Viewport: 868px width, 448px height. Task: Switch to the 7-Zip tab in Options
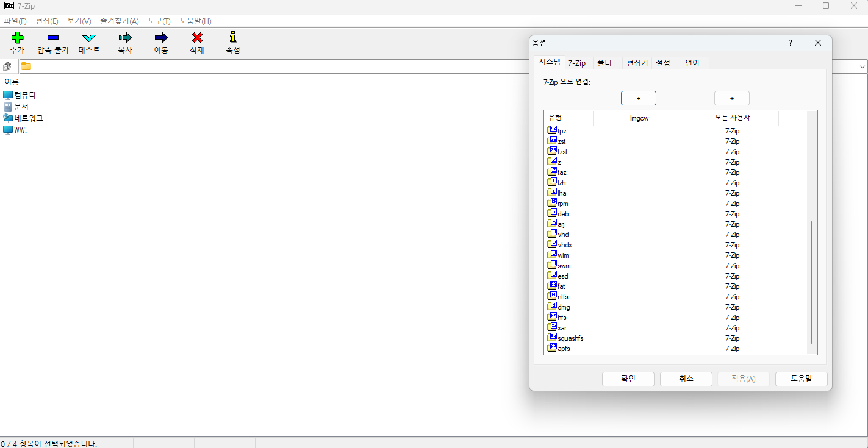577,63
